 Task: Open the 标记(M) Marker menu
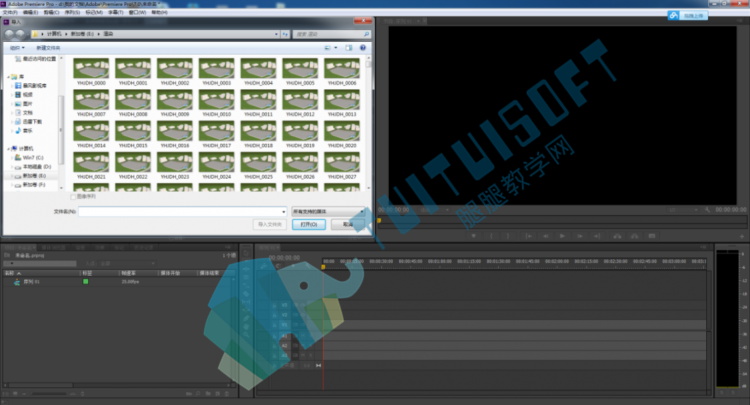pos(94,12)
